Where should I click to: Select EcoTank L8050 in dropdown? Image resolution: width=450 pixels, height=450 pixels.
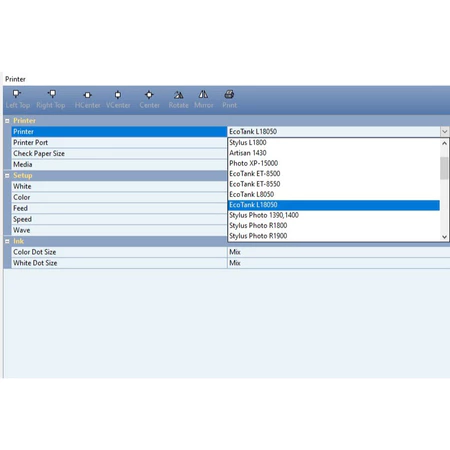pyautogui.click(x=334, y=194)
